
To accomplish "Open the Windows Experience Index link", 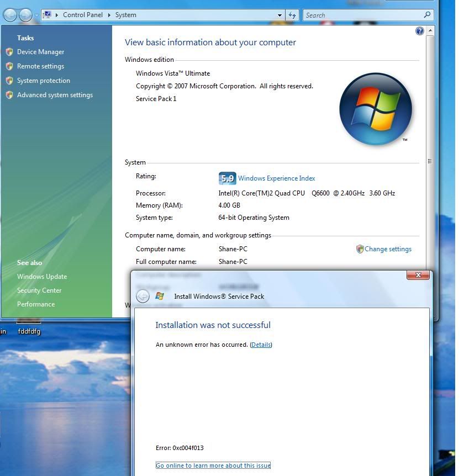I will coord(276,178).
